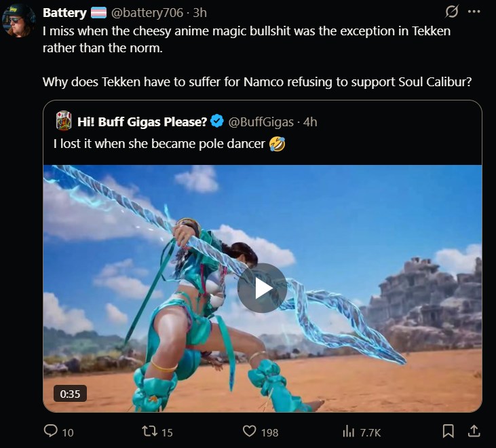Play the embedded video
The width and height of the screenshot is (496, 448).
click(262, 288)
